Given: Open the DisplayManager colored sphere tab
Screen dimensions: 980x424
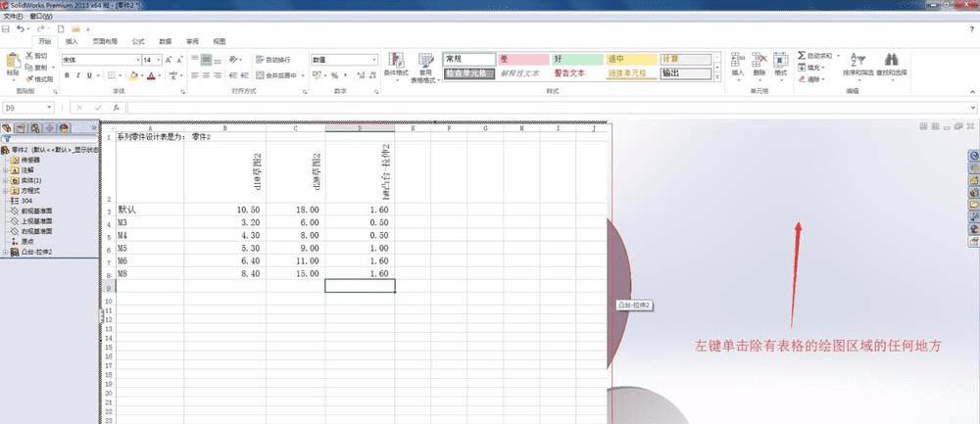Looking at the screenshot, I should (64, 128).
